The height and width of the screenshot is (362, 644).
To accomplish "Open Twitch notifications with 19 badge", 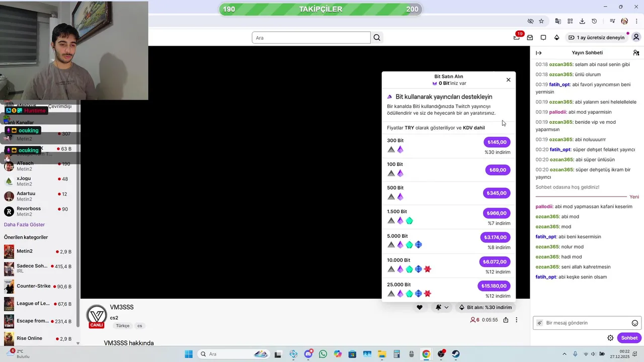I will [x=517, y=37].
